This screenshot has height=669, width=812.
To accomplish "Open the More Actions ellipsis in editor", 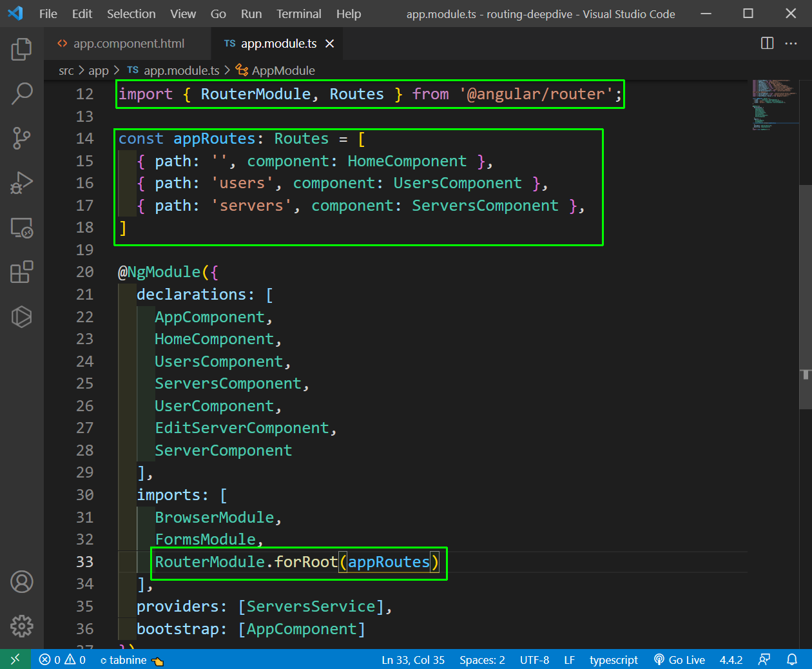I will point(791,43).
